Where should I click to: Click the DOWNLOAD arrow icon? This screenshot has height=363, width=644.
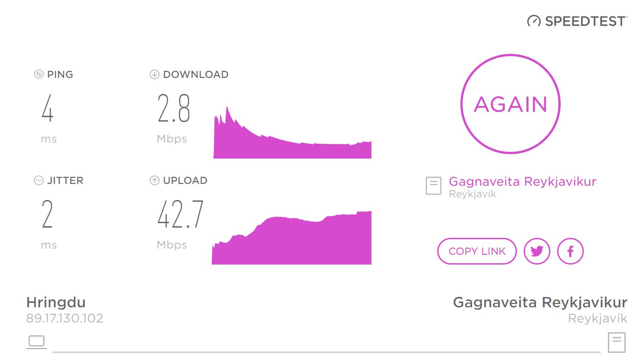[x=154, y=74]
